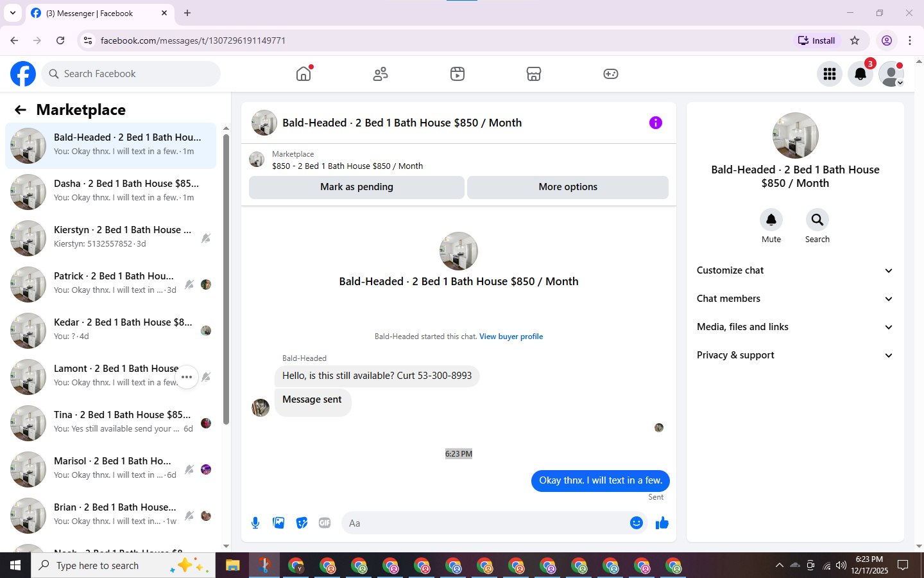Select the Messenger Facebook browser tab
Viewport: 924px width, 578px height.
click(x=99, y=13)
